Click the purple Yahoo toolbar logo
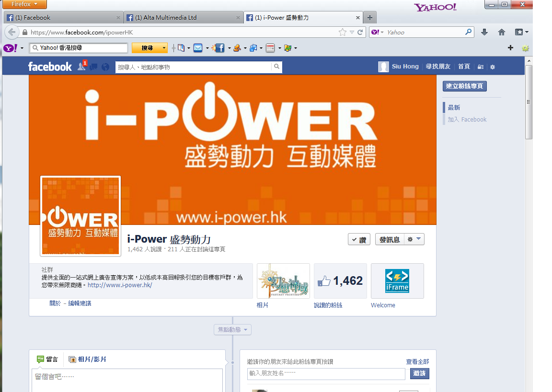This screenshot has height=392, width=552. (x=10, y=48)
